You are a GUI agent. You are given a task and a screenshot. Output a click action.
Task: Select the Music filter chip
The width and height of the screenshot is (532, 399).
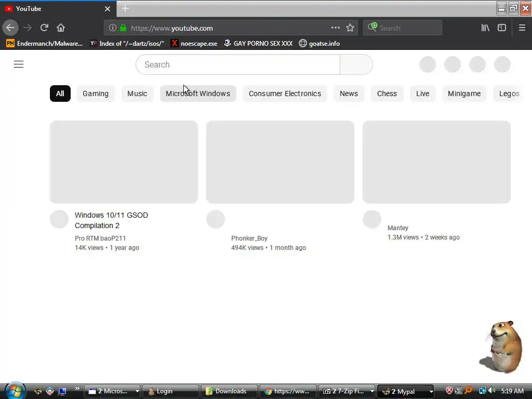(137, 94)
